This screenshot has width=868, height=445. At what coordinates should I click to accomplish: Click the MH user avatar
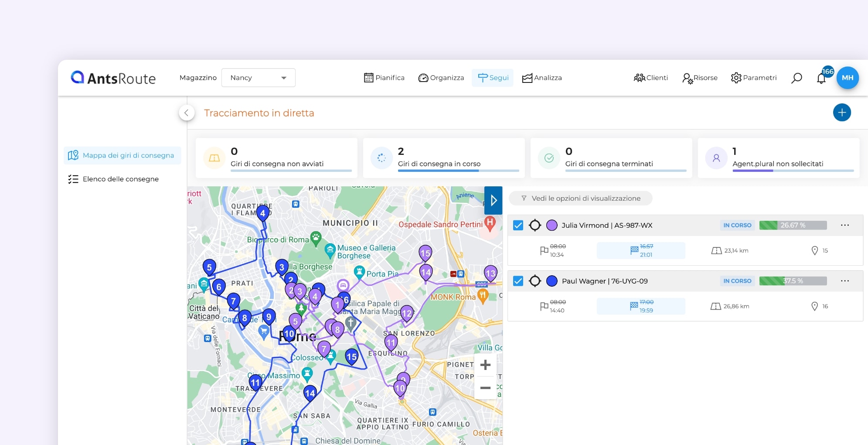coord(847,78)
